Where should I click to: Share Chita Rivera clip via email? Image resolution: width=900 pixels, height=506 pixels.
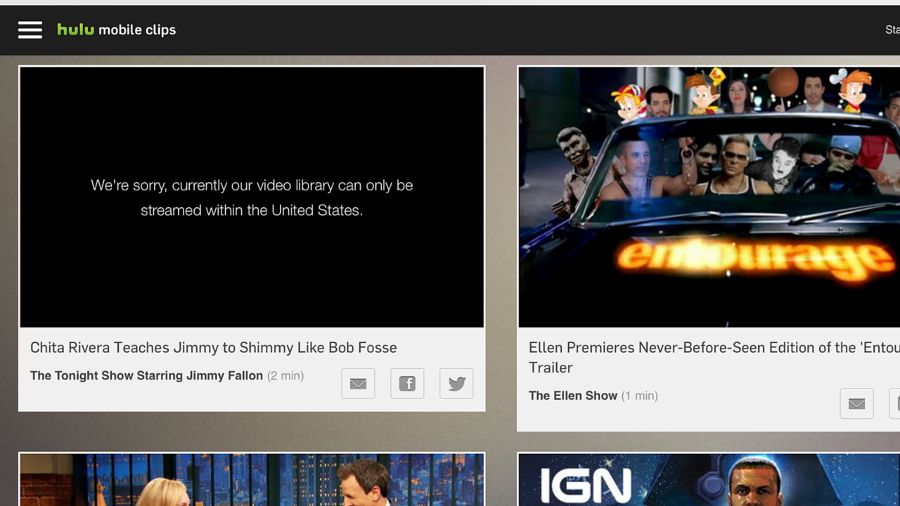tap(358, 383)
